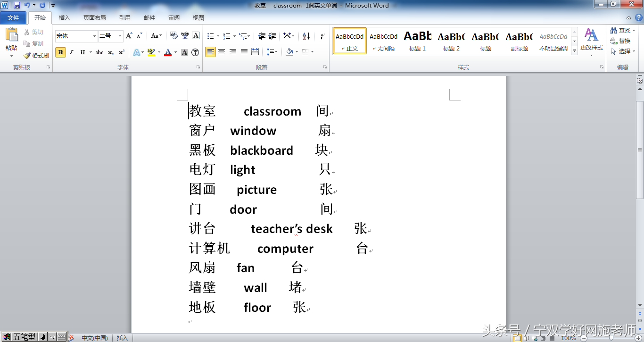
Task: Switch to the 插入 Insert tab
Action: 64,18
